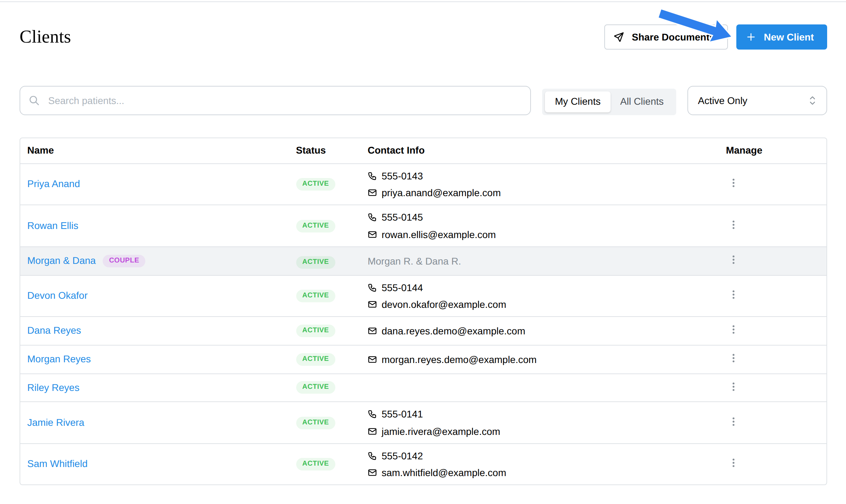Click email sam.whitfield@example.com
The height and width of the screenshot is (504, 846).
coord(444,473)
